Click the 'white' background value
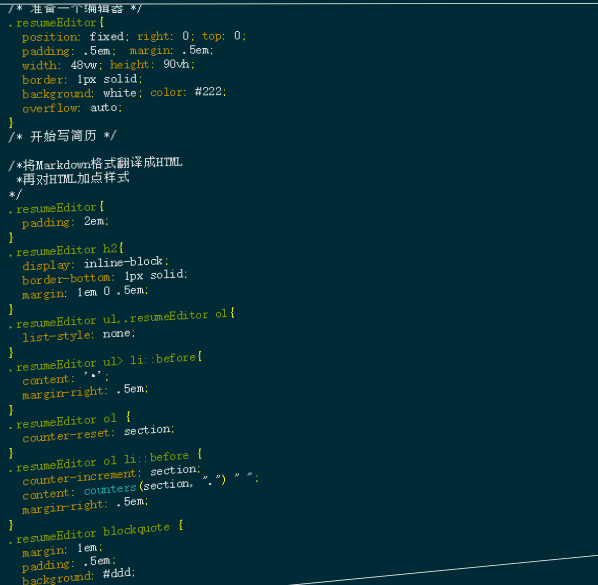Image resolution: width=598 pixels, height=585 pixels. (119, 93)
